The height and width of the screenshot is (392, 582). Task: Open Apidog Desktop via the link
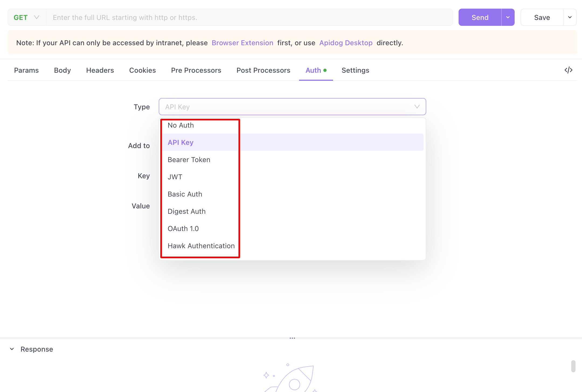coord(346,43)
